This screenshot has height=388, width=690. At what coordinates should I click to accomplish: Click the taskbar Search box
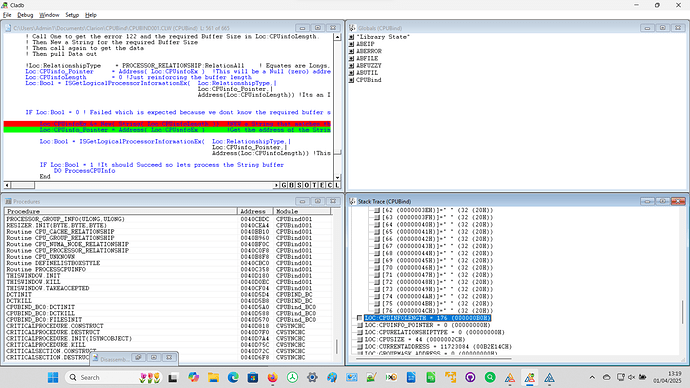114,377
